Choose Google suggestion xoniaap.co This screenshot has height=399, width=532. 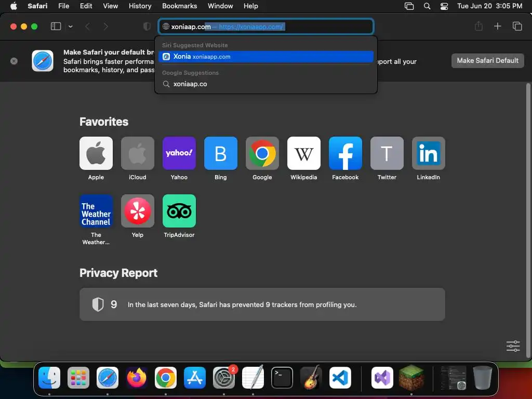pyautogui.click(x=266, y=84)
